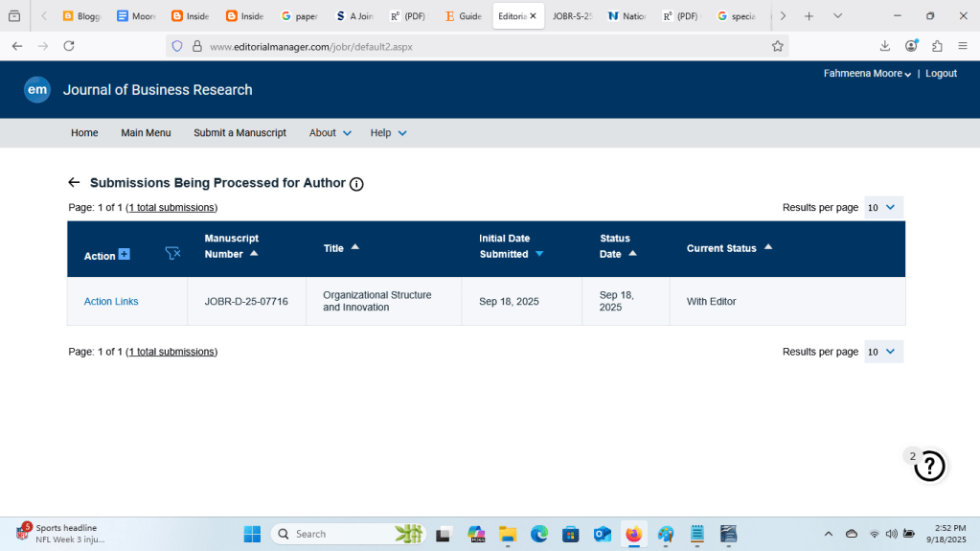Screen dimensions: 980x551
Task: Open the round help question mark widget
Action: pyautogui.click(x=929, y=466)
